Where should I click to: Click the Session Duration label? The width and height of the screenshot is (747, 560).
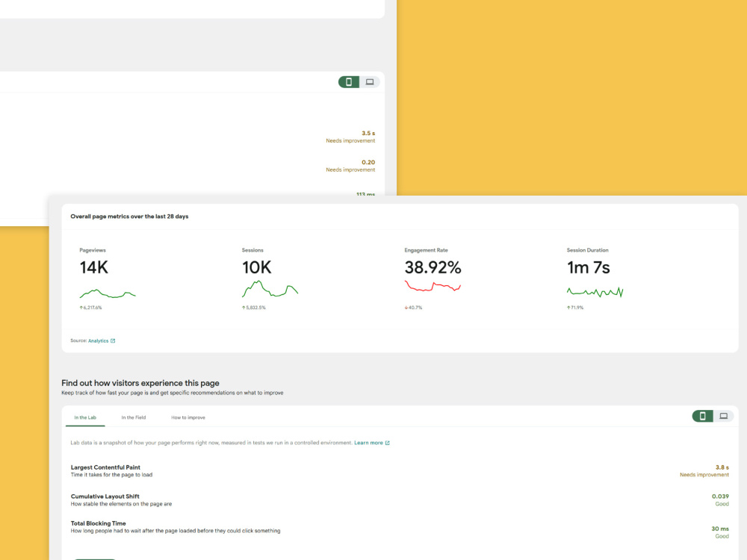point(587,250)
